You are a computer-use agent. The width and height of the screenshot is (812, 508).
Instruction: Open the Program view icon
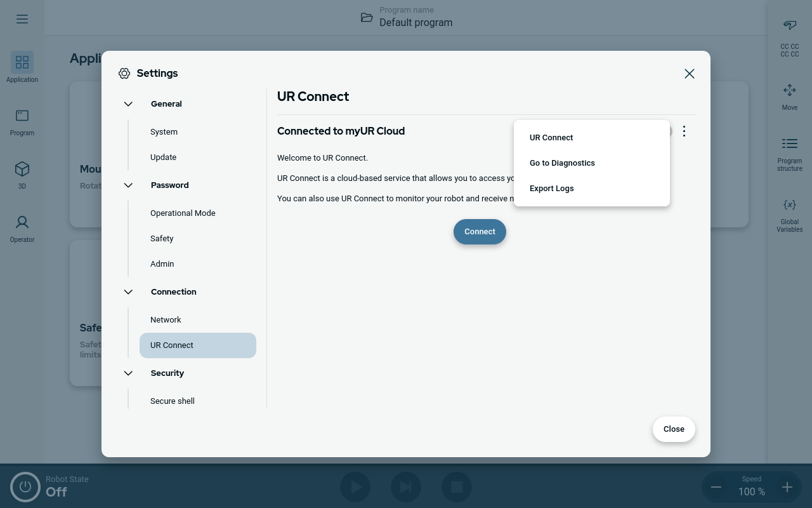pyautogui.click(x=22, y=116)
